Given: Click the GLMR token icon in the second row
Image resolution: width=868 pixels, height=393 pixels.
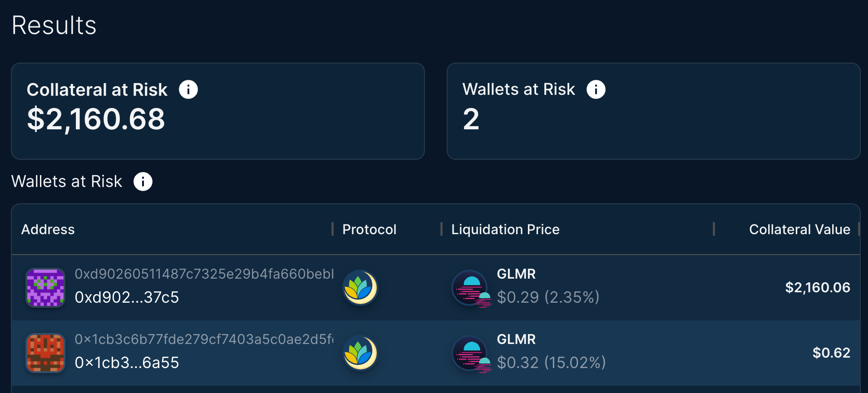Looking at the screenshot, I should (x=472, y=354).
